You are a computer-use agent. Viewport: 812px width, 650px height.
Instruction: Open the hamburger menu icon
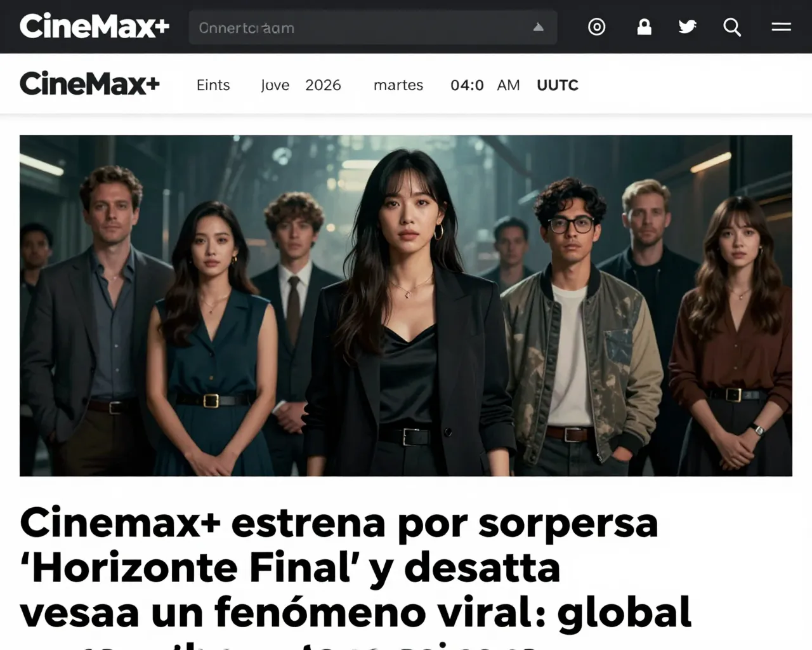point(781,27)
